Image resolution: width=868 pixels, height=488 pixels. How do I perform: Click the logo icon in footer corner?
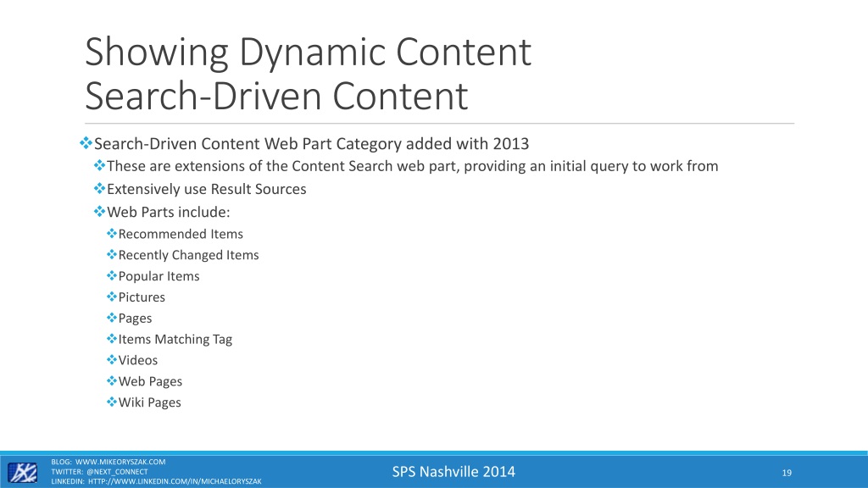coord(22,473)
